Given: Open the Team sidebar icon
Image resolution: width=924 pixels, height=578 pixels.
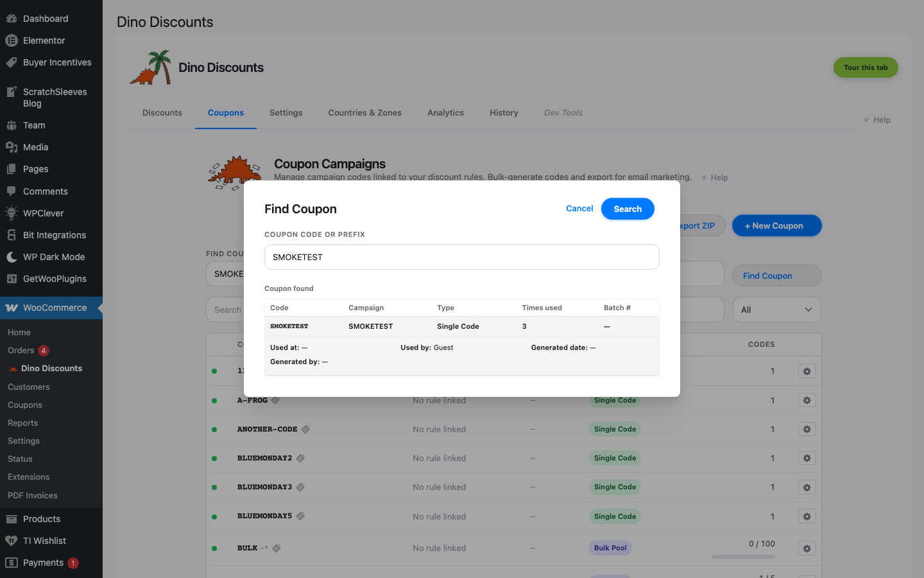Looking at the screenshot, I should pos(12,125).
